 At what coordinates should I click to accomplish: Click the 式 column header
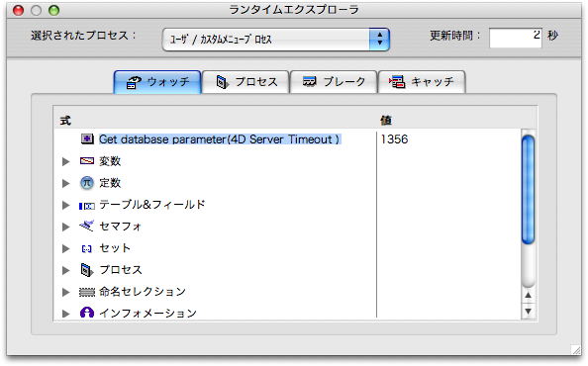(x=65, y=121)
